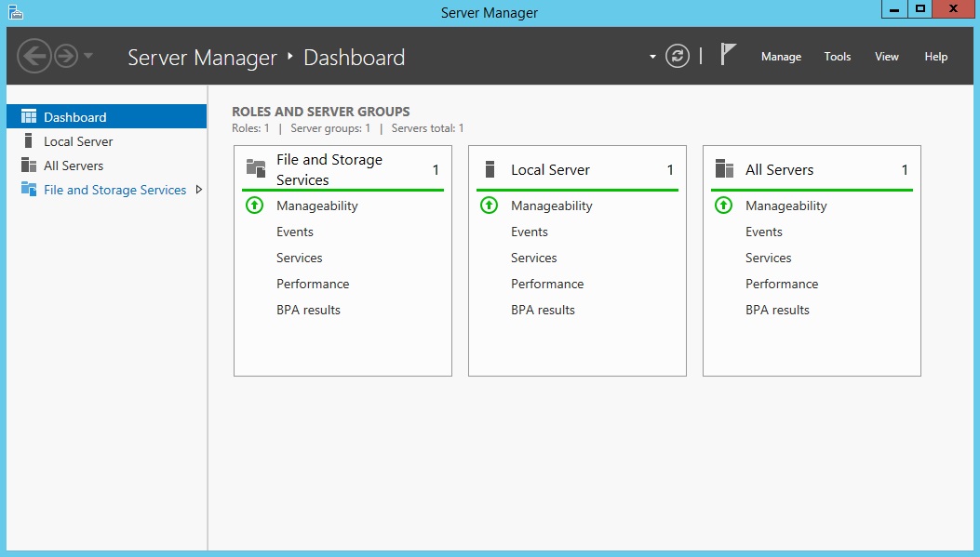
Task: Open the Tools menu
Action: click(x=837, y=57)
